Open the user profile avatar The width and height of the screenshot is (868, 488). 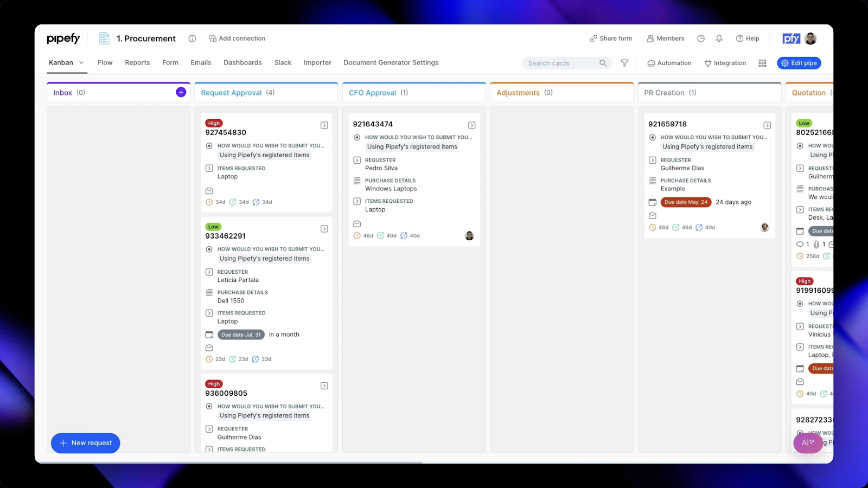(811, 38)
